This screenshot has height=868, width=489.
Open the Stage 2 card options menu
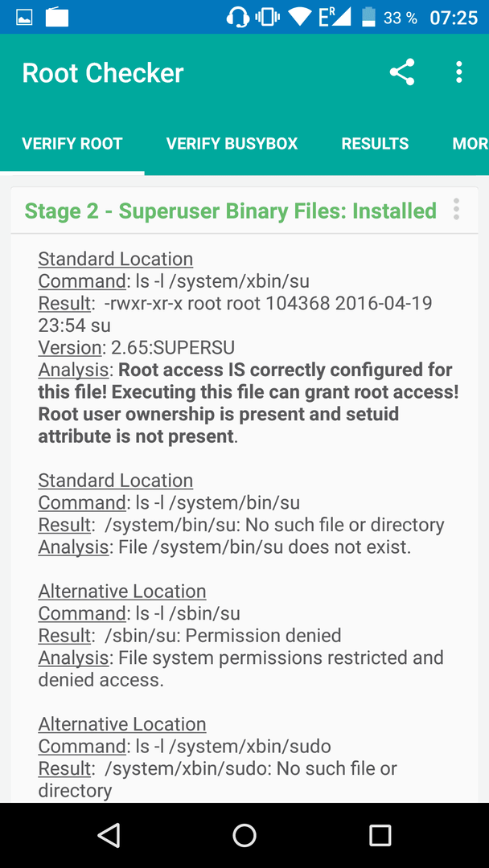point(456,209)
